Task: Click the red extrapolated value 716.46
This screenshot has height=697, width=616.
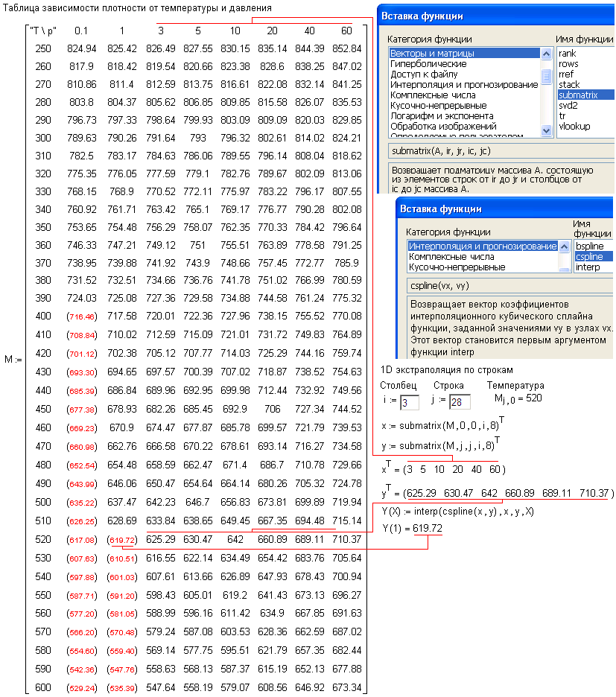Action: coord(82,316)
